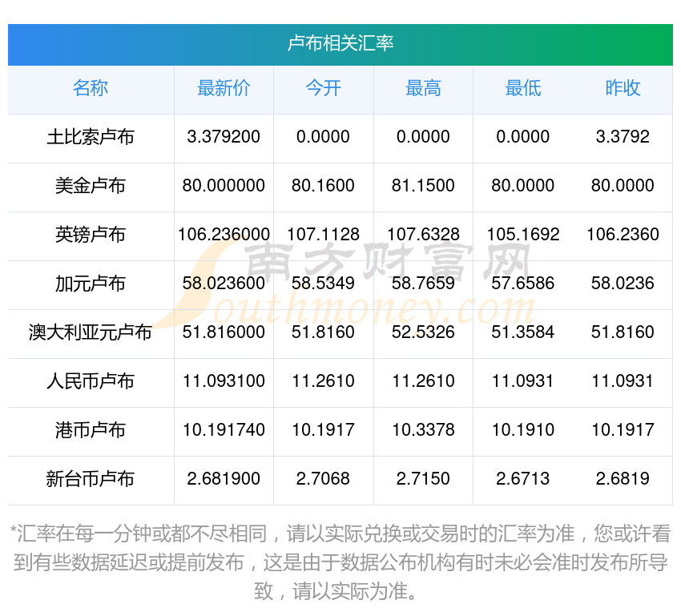The image size is (681, 616).
Task: Click the 3.3792 previous close value
Action: pyautogui.click(x=623, y=137)
